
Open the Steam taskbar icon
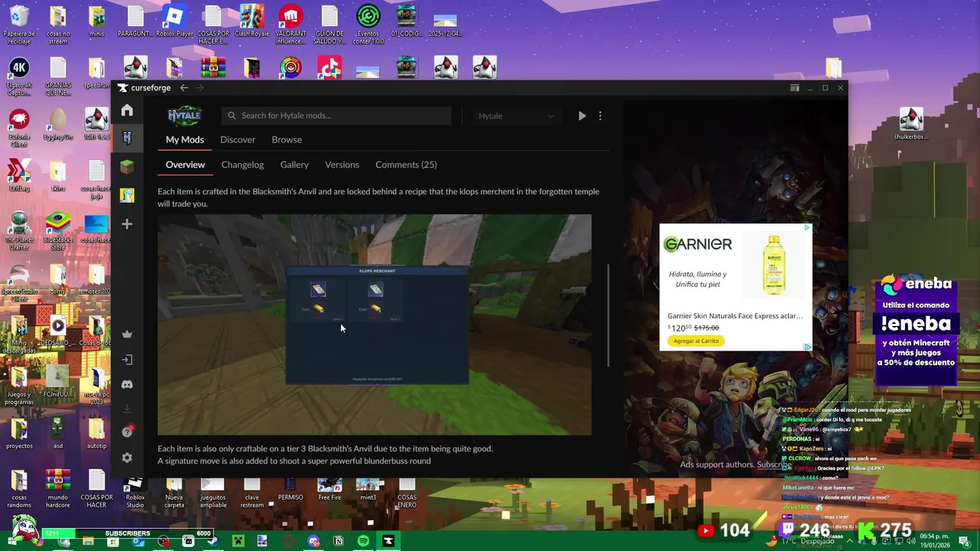(x=212, y=541)
